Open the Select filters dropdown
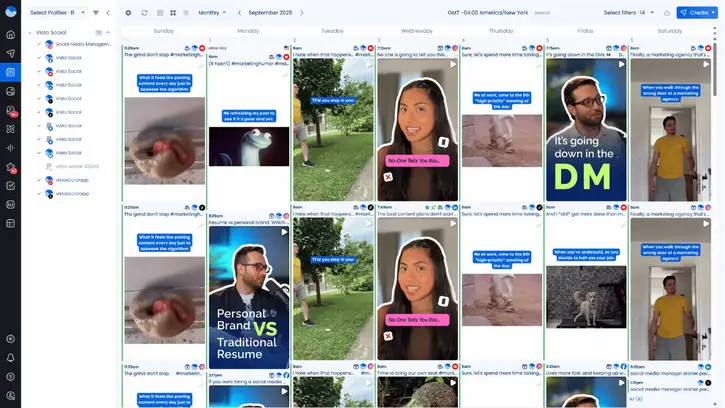 click(629, 13)
